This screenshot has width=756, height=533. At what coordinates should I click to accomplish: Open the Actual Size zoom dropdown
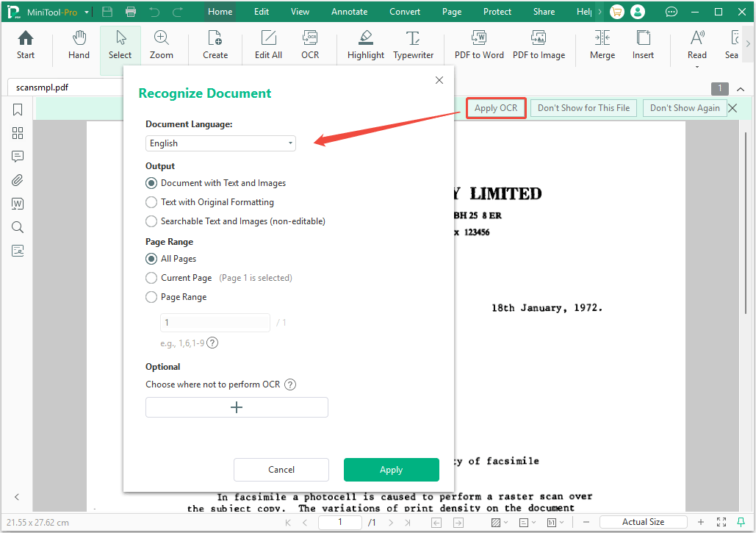pyautogui.click(x=644, y=521)
